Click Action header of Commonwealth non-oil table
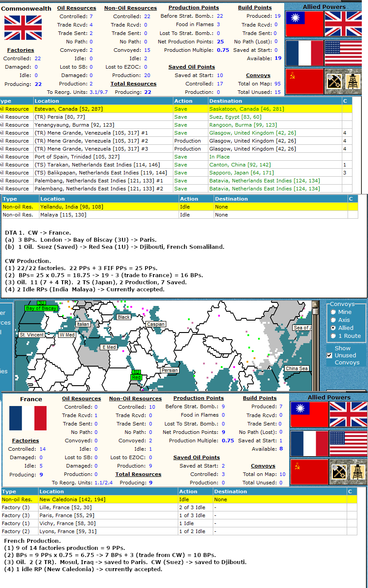368x588 pixels. tap(196, 199)
